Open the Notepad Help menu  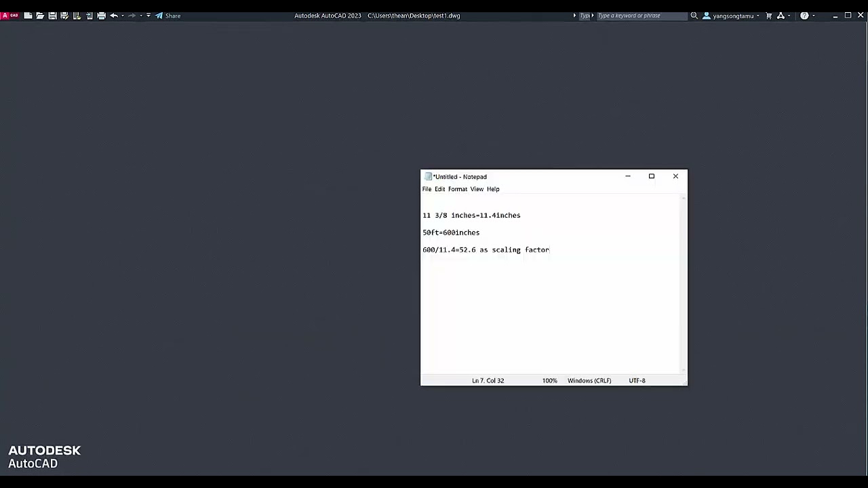point(493,189)
